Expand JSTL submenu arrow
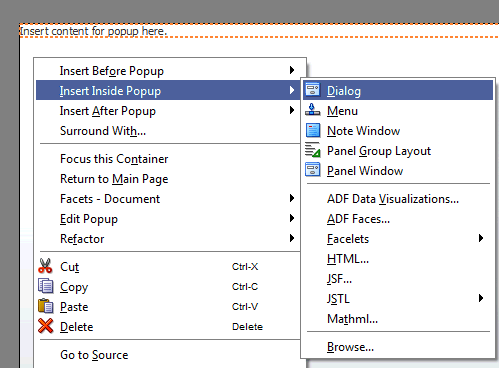The height and width of the screenshot is (368, 499). coord(481,298)
